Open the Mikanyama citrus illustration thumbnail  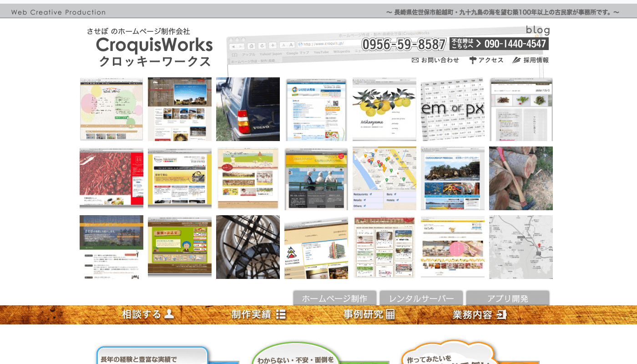pos(384,109)
